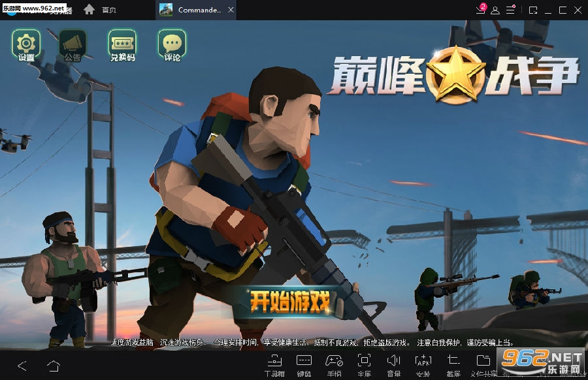Click the Android back arrow
Viewport: 588px width, 380px height.
22,366
